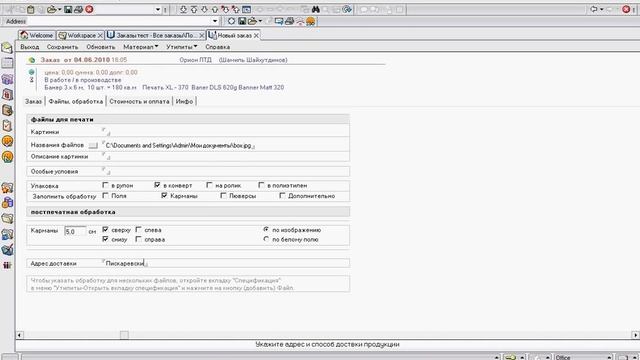
Task: Click the Paste clipboard icon in top toolbar
Action: [31, 9]
